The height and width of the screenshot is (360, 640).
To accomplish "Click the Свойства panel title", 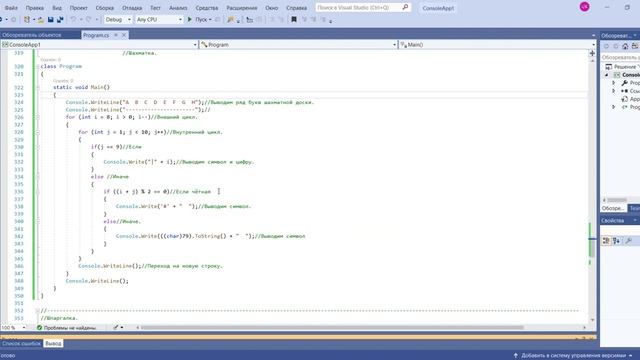I will [613, 220].
